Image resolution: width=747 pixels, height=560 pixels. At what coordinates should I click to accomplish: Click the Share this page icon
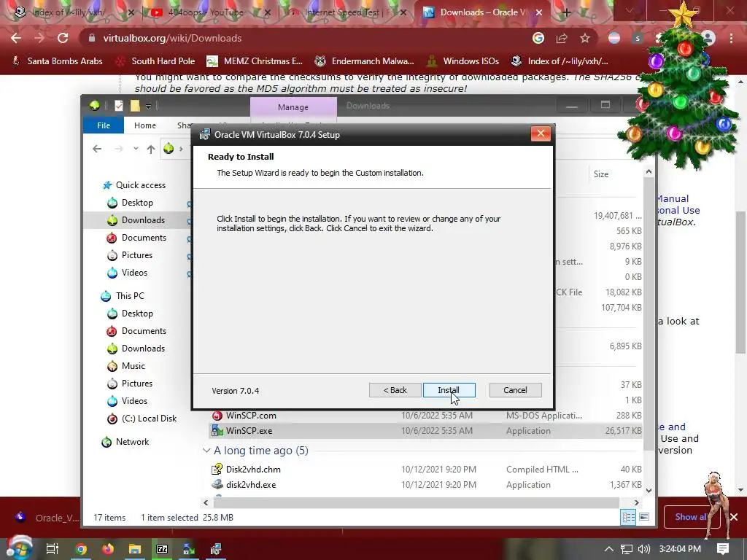[x=562, y=38]
